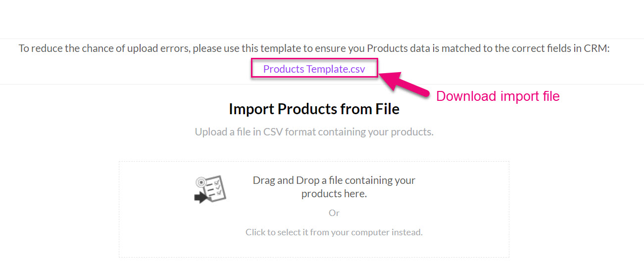This screenshot has height=261, width=644.
Task: Click the pink arrow pointing to the template
Action: [403, 85]
